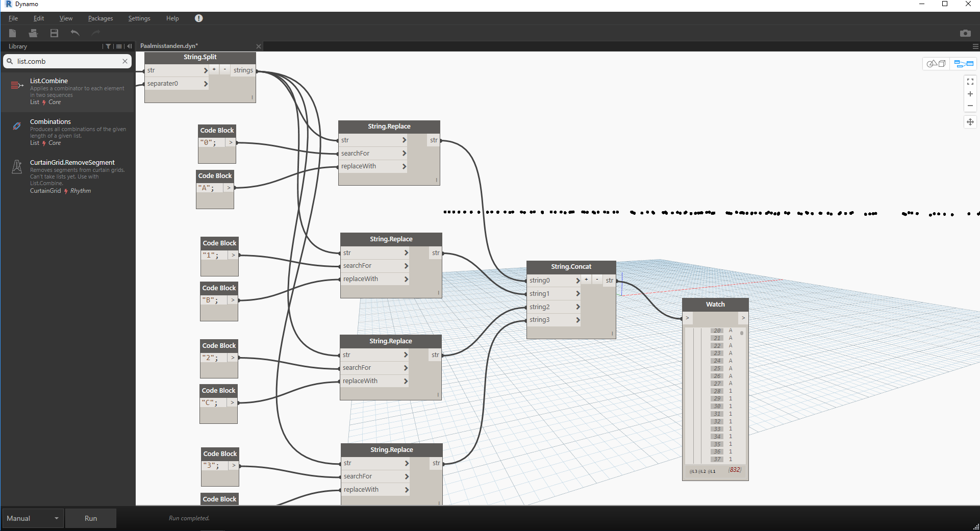Open the hamburger menu at right of tab bar
Image resolution: width=980 pixels, height=531 pixels.
pos(975,46)
